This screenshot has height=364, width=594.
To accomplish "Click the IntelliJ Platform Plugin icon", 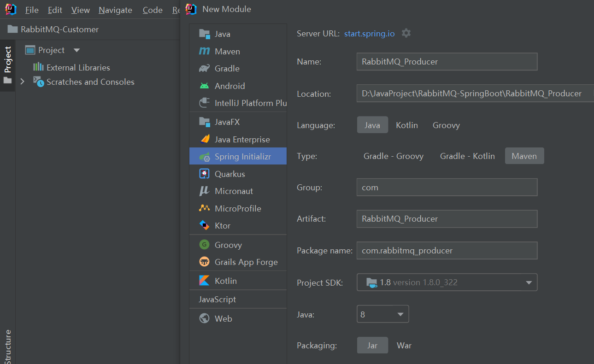I will (204, 103).
